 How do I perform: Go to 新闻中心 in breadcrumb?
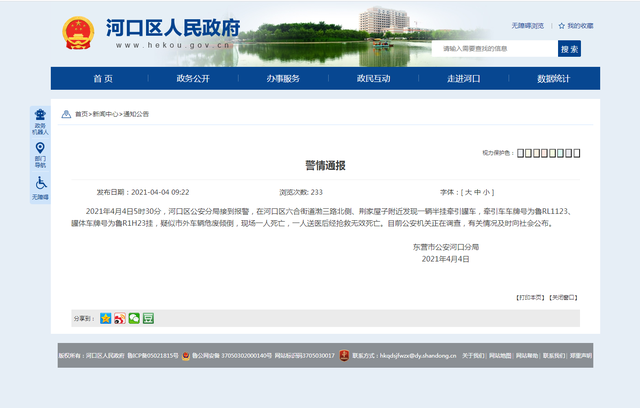[x=105, y=114]
